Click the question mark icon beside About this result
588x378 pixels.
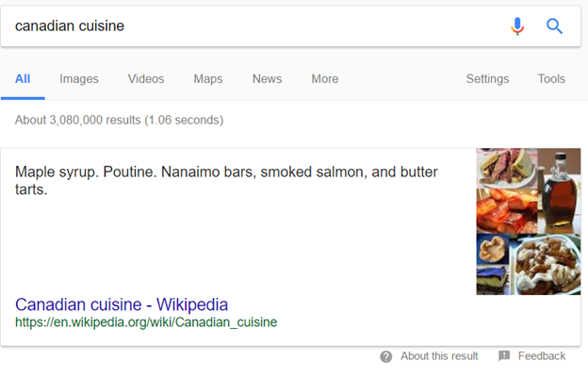point(386,356)
